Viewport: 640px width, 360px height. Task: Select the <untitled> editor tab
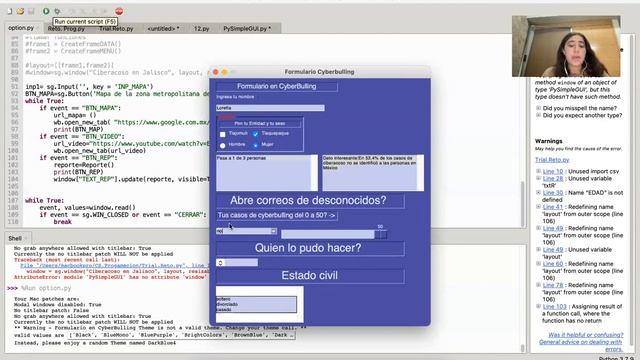(163, 29)
